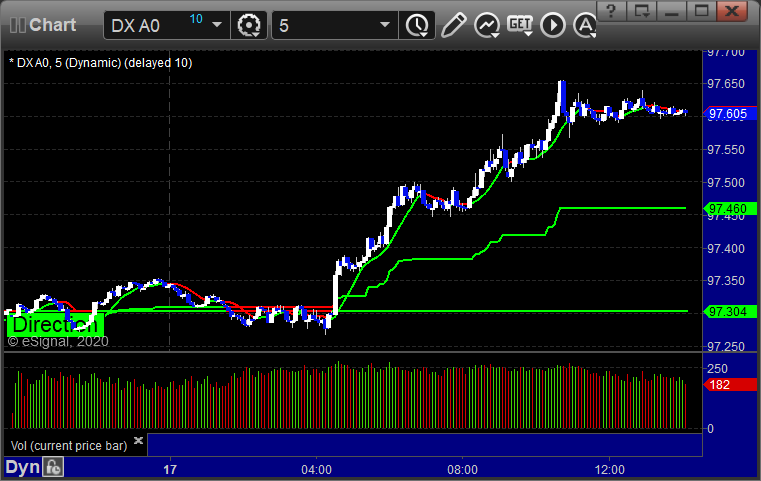Open symbol settings gear icon
Viewport: 761px width, 481px height.
[x=249, y=25]
